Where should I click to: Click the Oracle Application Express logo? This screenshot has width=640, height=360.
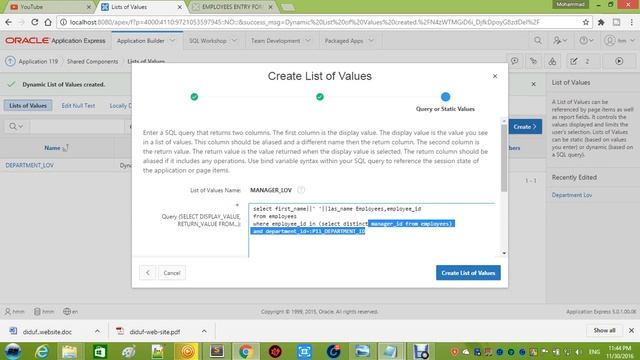[55, 41]
